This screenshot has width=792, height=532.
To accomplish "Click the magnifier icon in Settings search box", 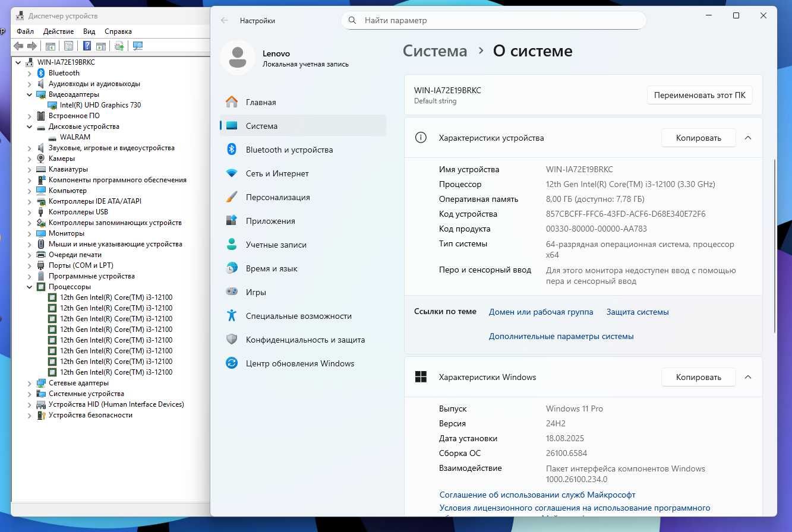I will (x=352, y=20).
